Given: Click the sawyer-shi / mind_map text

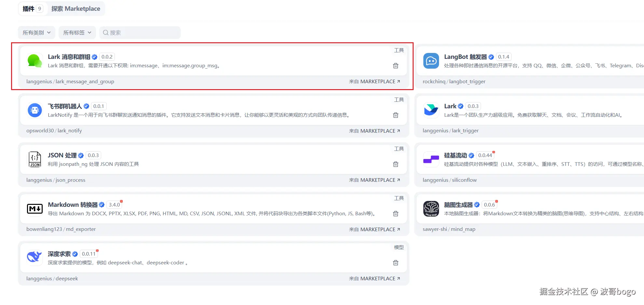Looking at the screenshot, I should click(449, 229).
